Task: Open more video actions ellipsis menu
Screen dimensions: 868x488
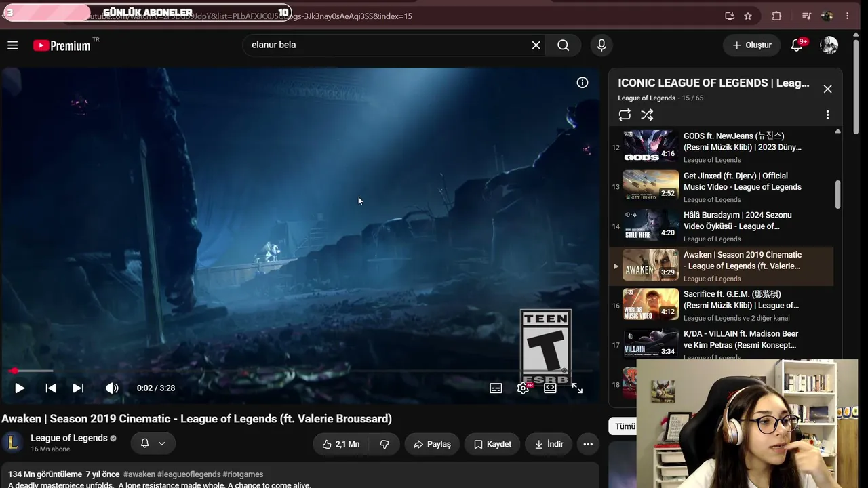Action: [x=588, y=444]
